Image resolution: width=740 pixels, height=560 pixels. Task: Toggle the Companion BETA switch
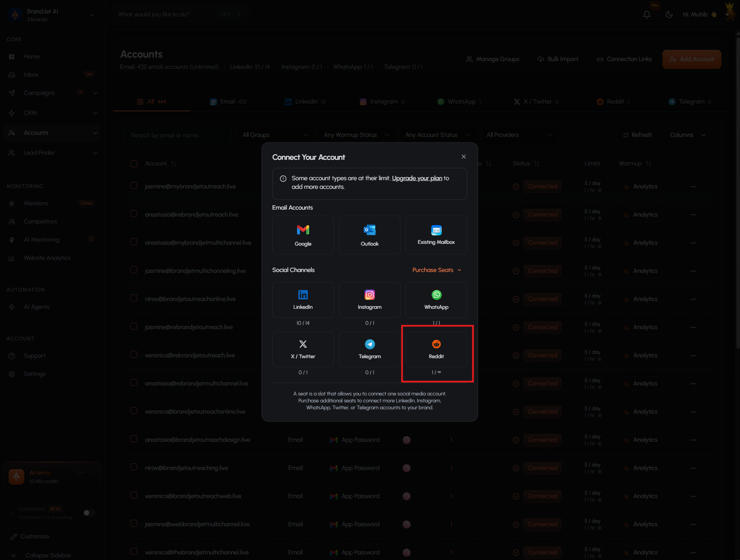(89, 513)
